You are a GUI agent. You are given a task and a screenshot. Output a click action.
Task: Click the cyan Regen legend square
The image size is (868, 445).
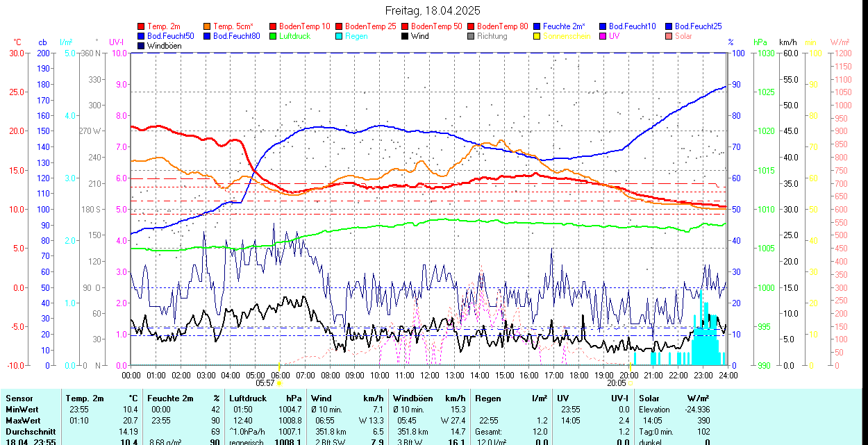tap(340, 36)
